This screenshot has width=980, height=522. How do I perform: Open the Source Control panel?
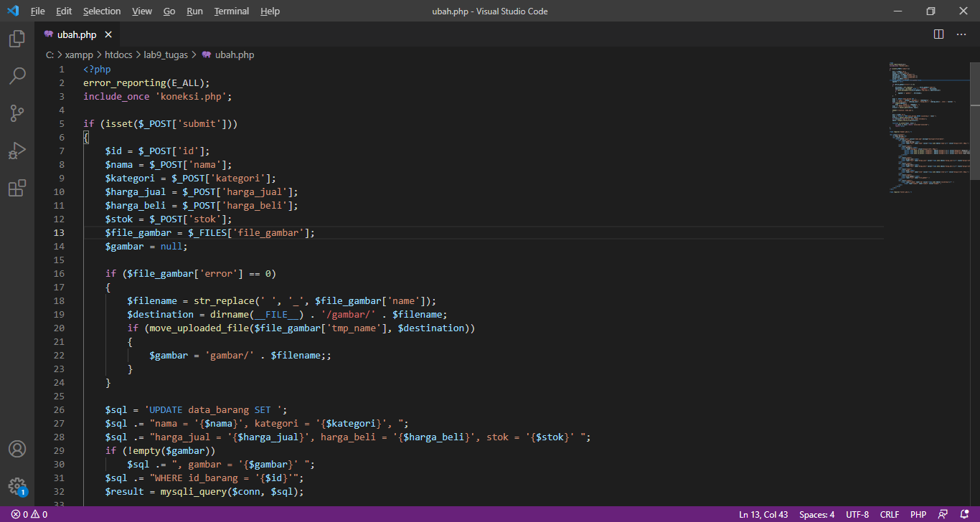tap(17, 113)
